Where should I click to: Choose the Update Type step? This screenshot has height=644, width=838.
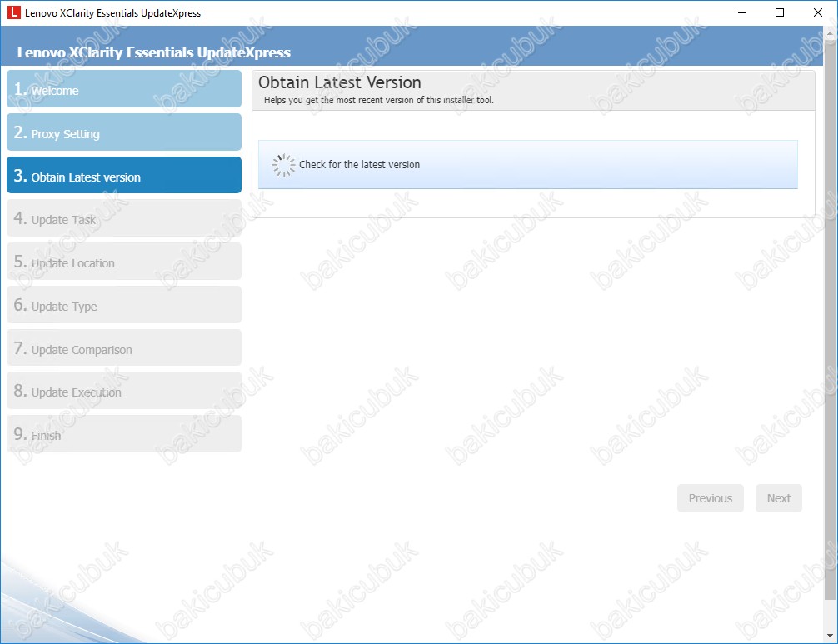tap(124, 305)
